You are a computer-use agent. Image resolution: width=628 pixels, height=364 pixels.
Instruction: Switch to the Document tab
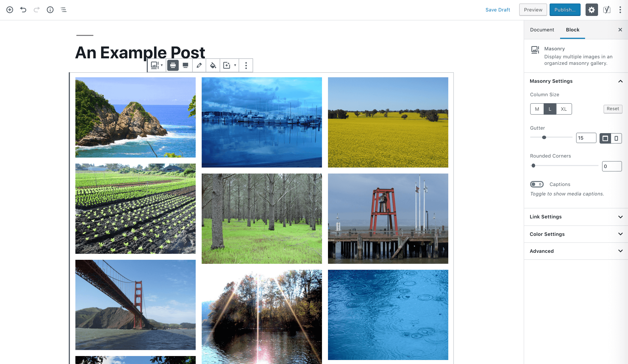[x=542, y=30]
